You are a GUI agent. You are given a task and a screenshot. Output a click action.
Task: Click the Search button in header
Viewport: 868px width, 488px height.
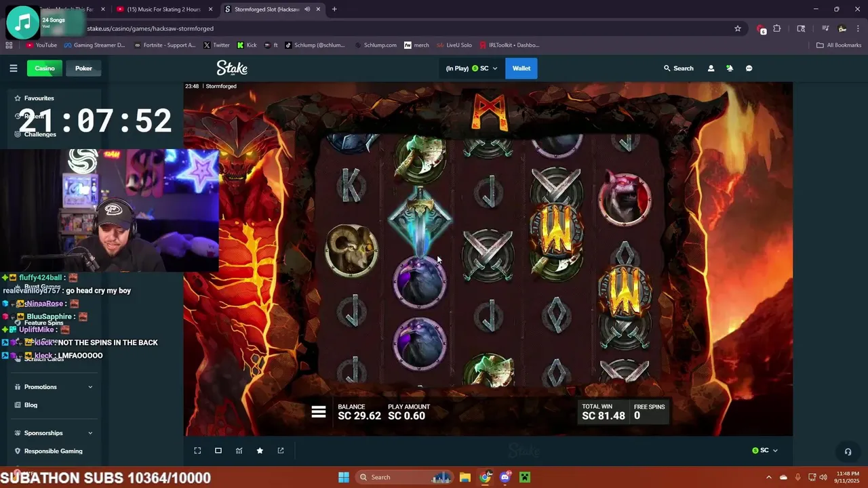pos(679,68)
